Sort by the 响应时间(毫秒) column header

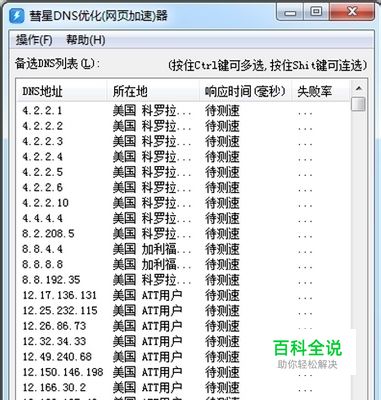pos(246,91)
